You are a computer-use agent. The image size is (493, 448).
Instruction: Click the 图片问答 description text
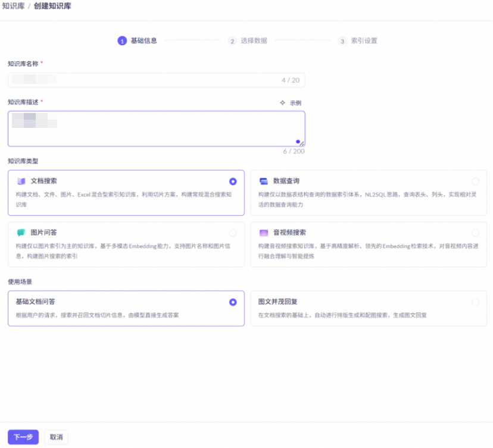(x=123, y=251)
